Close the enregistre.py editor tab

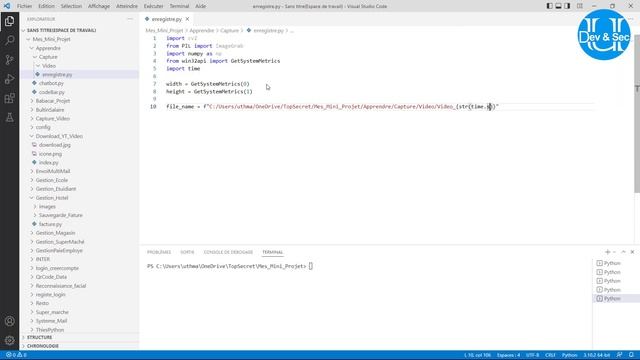187,19
